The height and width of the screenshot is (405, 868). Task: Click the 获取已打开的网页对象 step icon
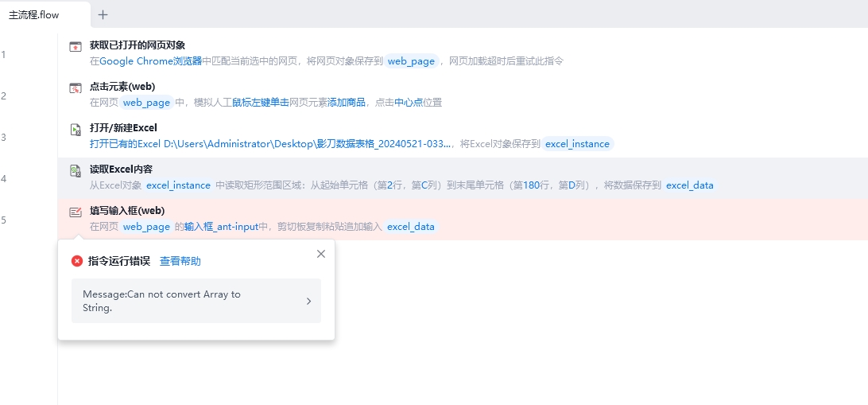pyautogui.click(x=76, y=46)
